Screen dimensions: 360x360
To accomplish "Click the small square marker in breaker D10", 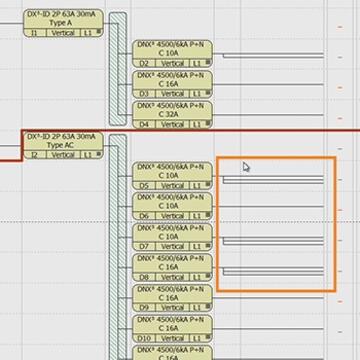I will 208,337.
